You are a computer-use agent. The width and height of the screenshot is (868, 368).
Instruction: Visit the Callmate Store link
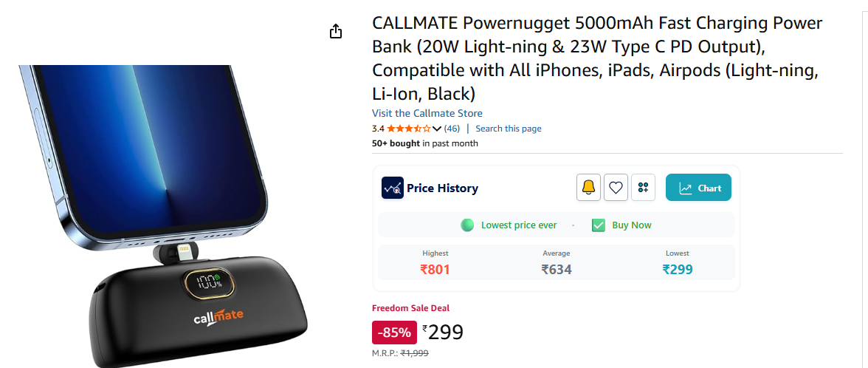point(427,113)
